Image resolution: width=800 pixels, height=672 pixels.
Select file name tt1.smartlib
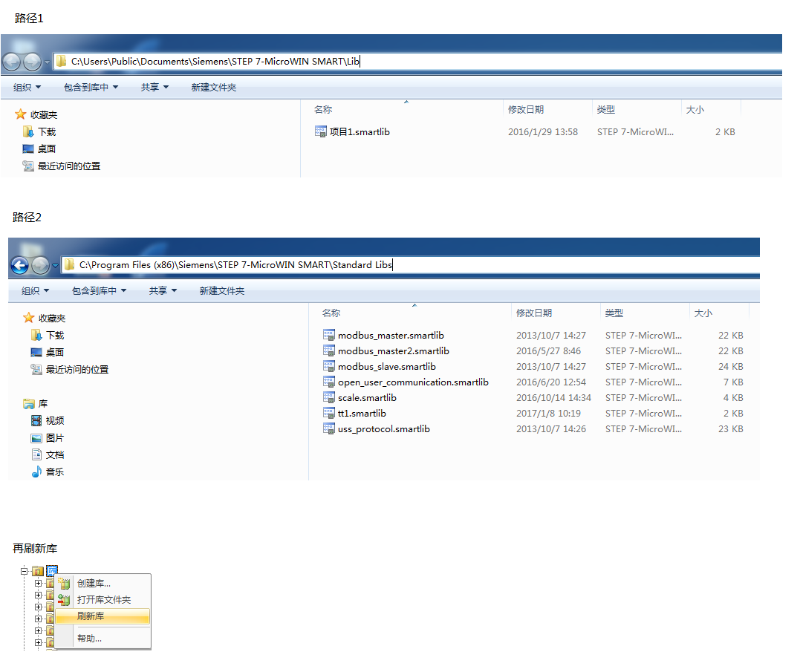coord(362,413)
